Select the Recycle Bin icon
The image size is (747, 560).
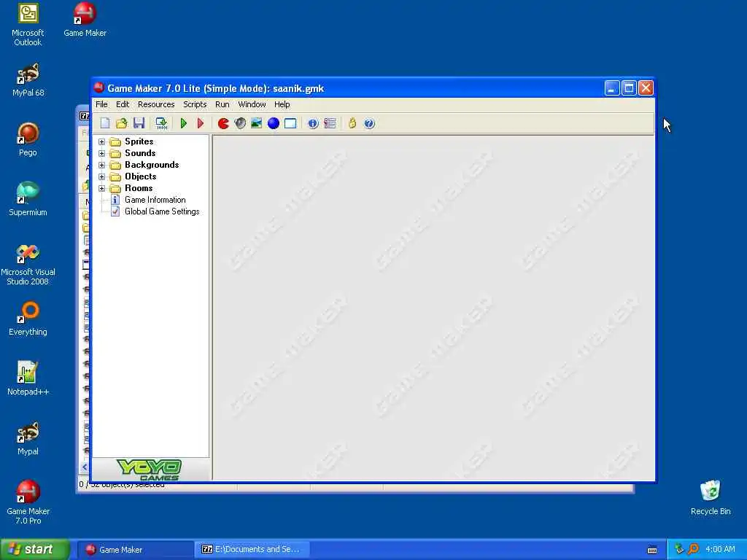711,497
